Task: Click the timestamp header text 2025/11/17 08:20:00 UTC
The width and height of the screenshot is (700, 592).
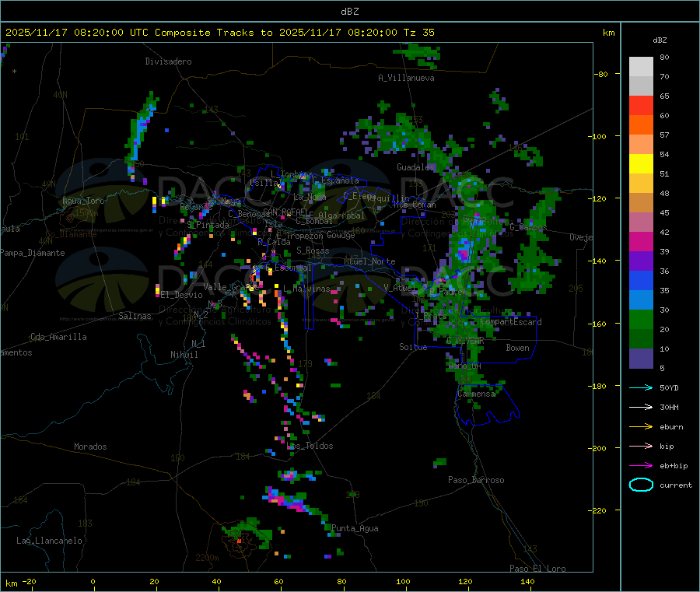Action: pyautogui.click(x=77, y=32)
